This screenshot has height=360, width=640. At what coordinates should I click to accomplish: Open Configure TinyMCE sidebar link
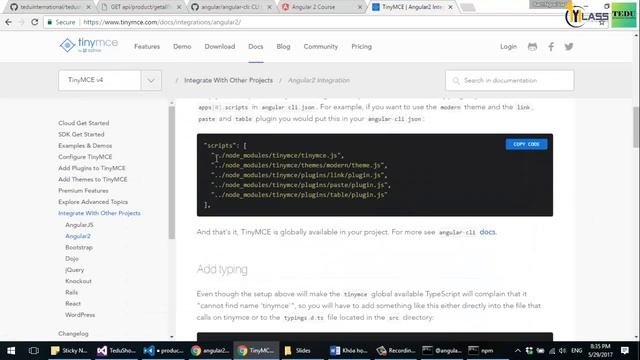click(85, 157)
